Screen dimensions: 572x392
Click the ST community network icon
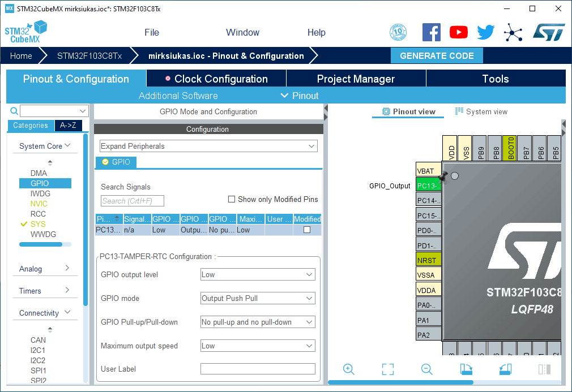pyautogui.click(x=513, y=32)
